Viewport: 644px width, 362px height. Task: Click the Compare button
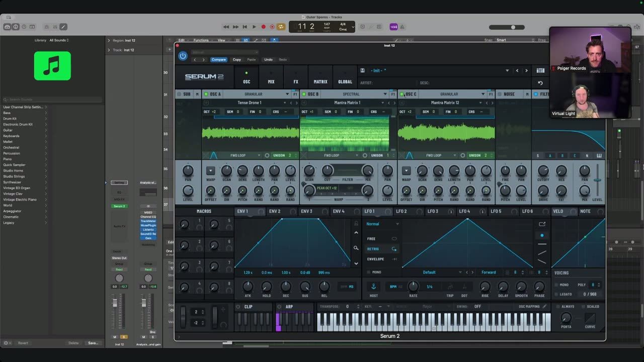219,59
